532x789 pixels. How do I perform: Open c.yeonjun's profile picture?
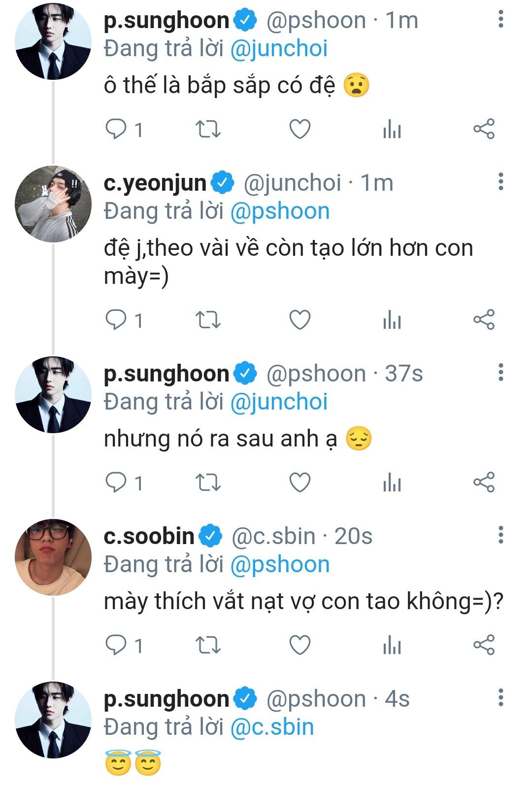point(53,204)
